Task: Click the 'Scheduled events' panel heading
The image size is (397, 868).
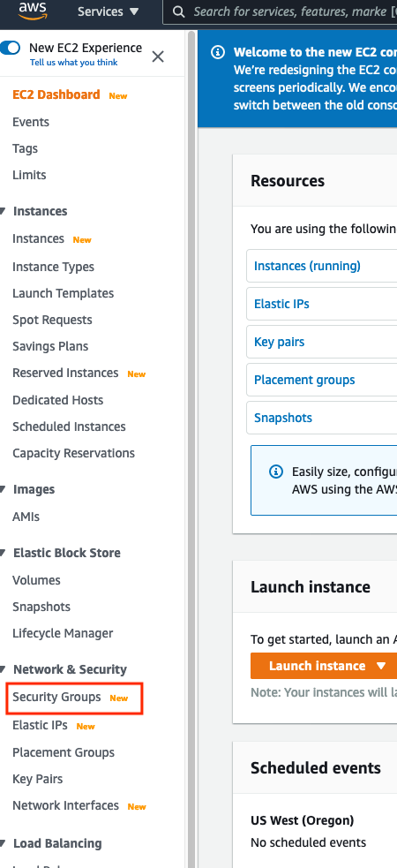Action: (316, 768)
